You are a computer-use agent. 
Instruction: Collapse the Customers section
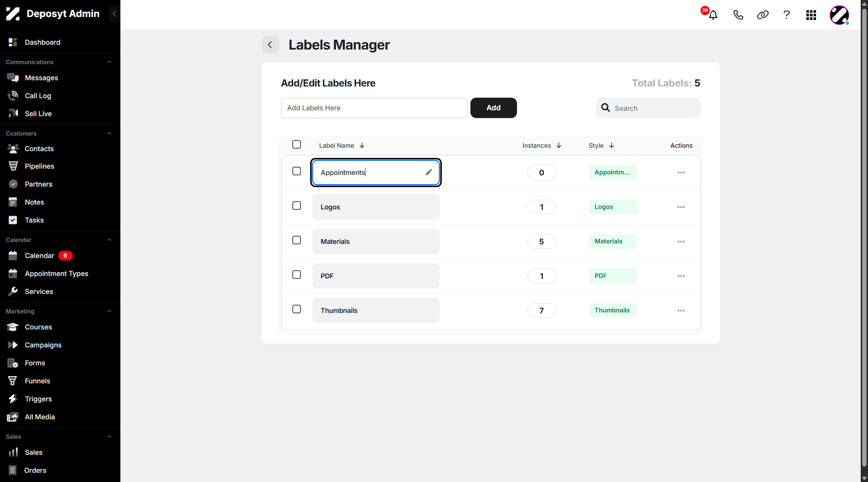click(109, 134)
